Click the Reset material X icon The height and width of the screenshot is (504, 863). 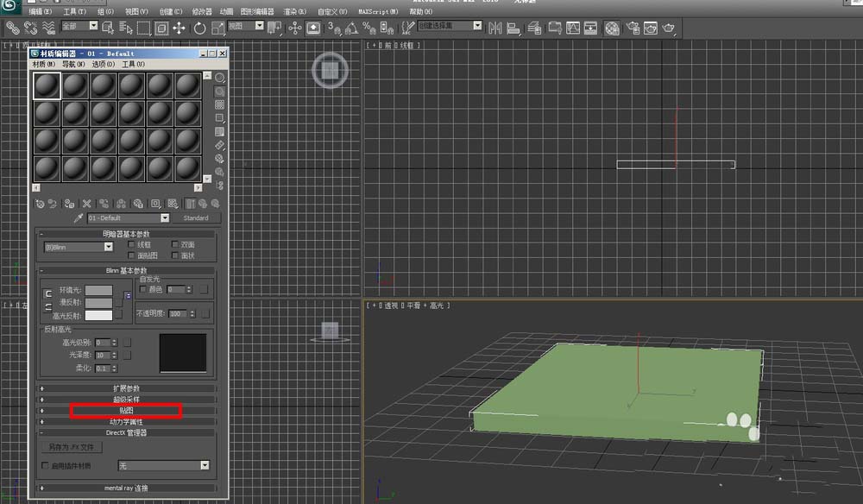[86, 204]
